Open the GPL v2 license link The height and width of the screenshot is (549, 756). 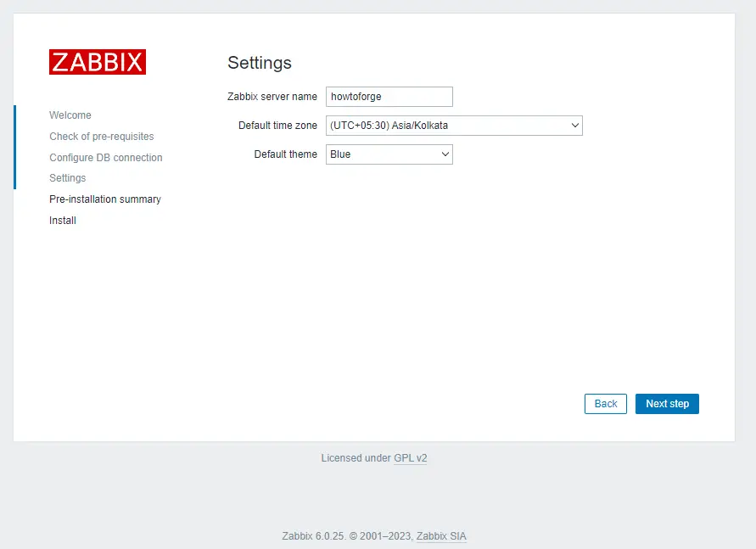point(412,457)
